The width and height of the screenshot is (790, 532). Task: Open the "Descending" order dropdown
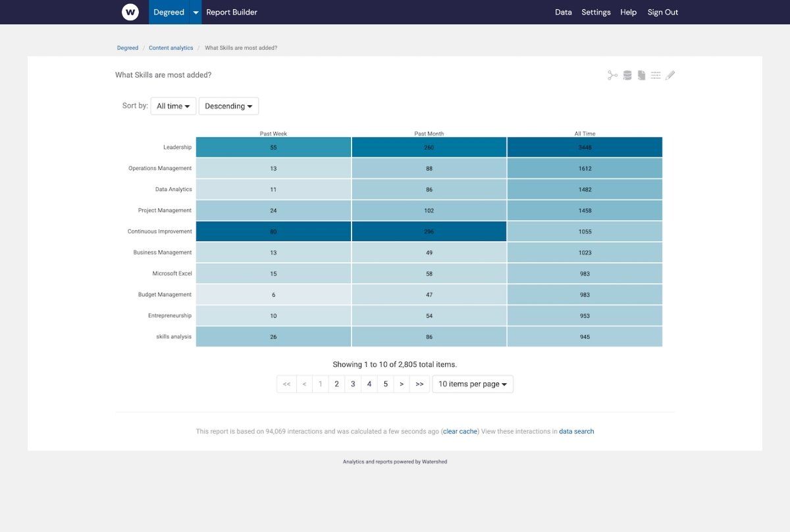[228, 106]
